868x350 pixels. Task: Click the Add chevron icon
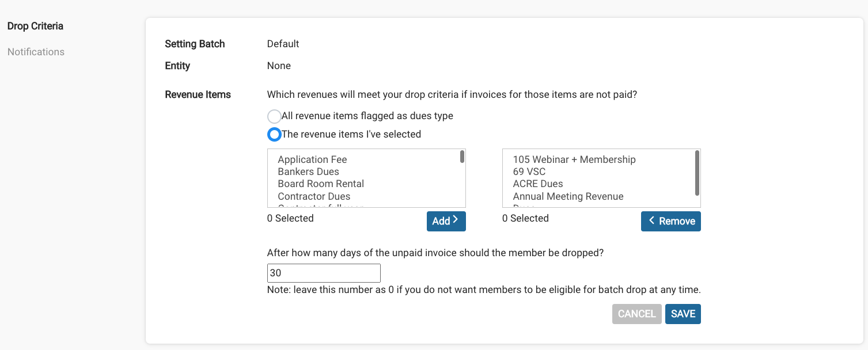click(x=456, y=221)
